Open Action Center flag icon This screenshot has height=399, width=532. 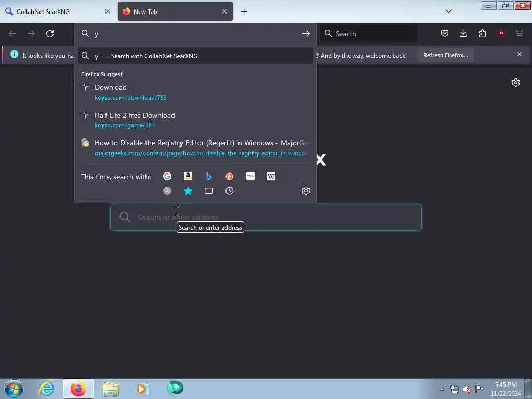pos(479,389)
